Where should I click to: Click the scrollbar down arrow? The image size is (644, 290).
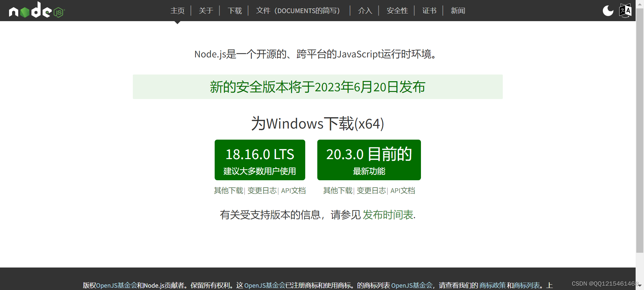tap(640, 286)
